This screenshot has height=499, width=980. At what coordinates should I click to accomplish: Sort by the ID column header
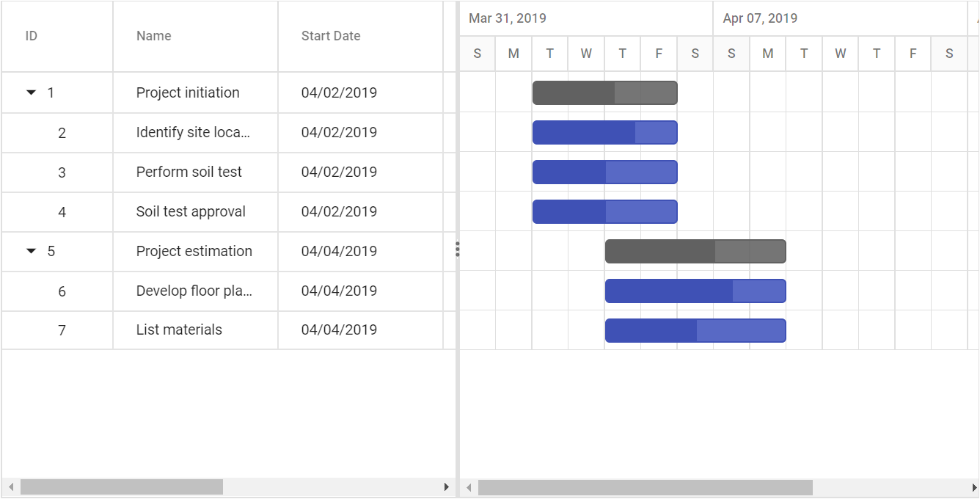tap(57, 36)
